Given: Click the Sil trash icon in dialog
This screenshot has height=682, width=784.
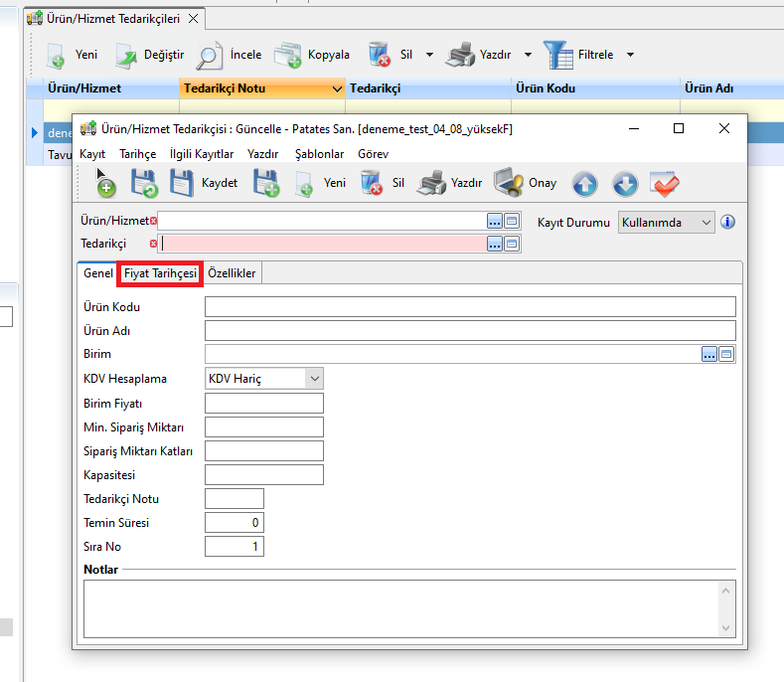Looking at the screenshot, I should click(372, 183).
